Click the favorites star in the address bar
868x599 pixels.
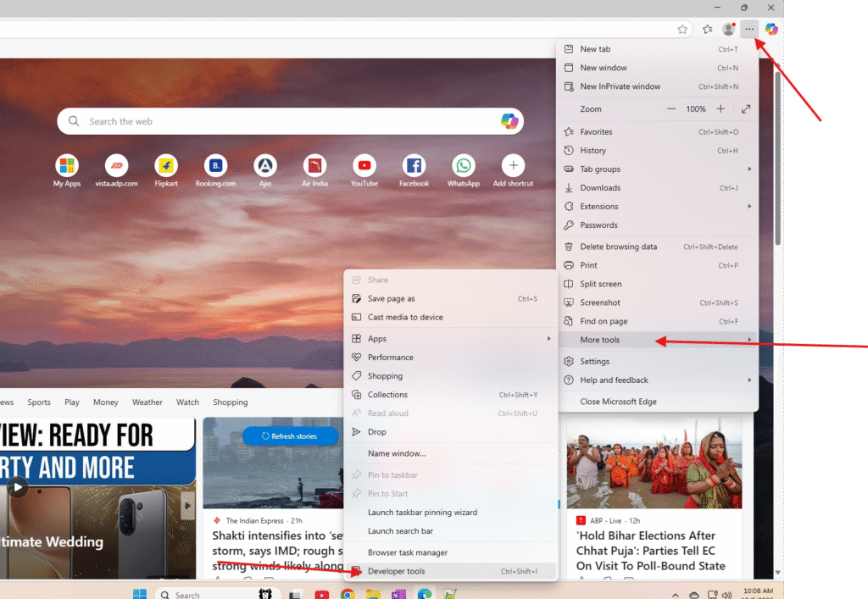click(x=682, y=29)
